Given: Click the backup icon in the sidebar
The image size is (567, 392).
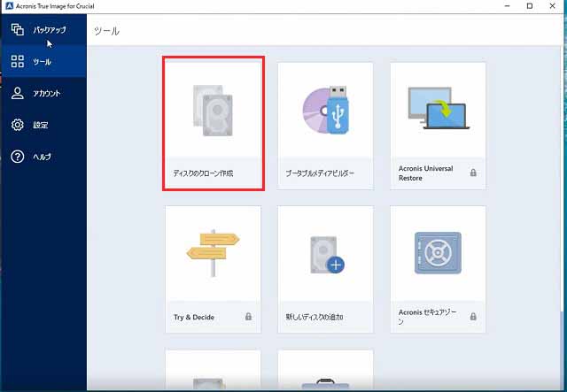Looking at the screenshot, I should pos(18,30).
